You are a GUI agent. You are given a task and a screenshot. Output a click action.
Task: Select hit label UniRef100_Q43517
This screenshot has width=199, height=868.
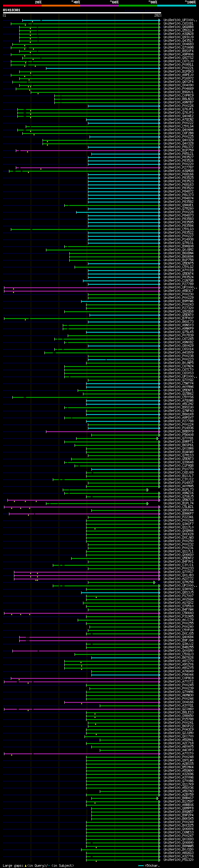tap(178, 41)
